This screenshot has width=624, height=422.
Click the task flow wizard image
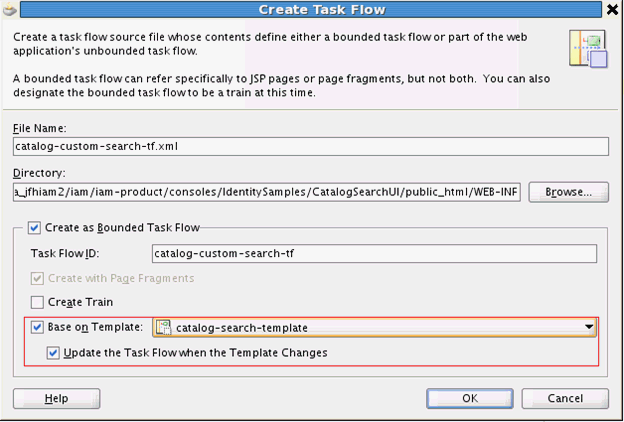(588, 49)
